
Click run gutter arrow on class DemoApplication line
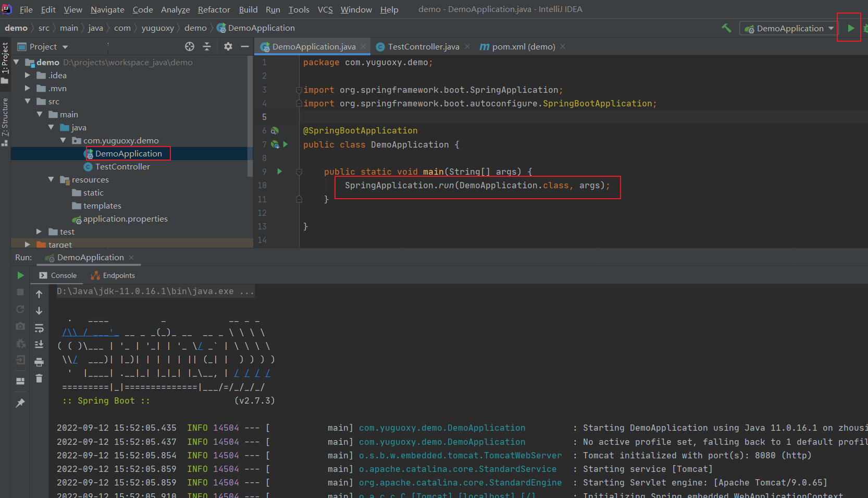[286, 144]
